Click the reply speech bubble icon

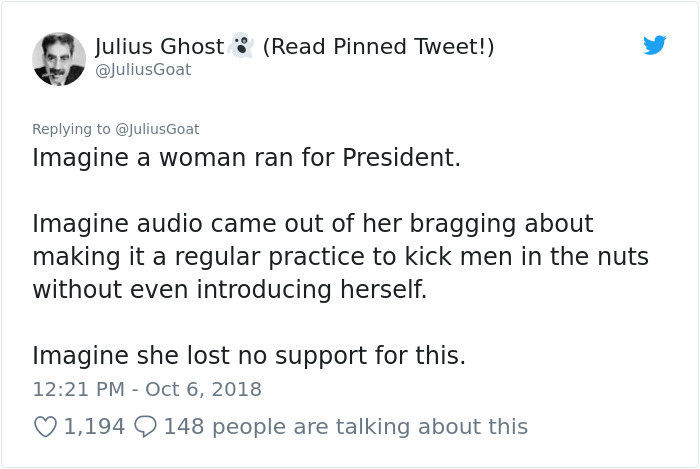coord(145,427)
